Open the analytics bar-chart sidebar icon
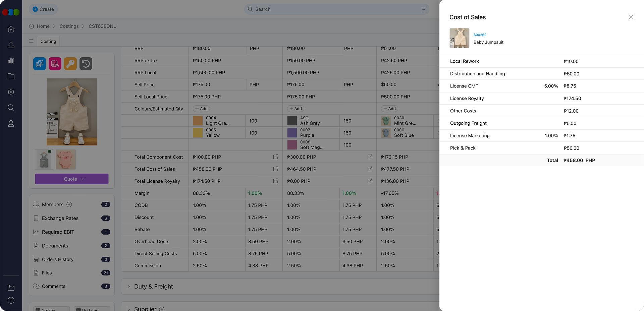The image size is (644, 311). point(11,61)
